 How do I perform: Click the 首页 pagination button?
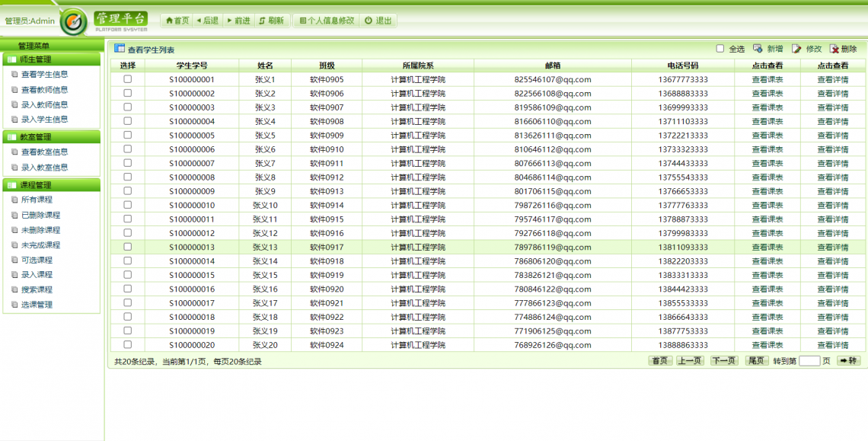click(x=660, y=361)
